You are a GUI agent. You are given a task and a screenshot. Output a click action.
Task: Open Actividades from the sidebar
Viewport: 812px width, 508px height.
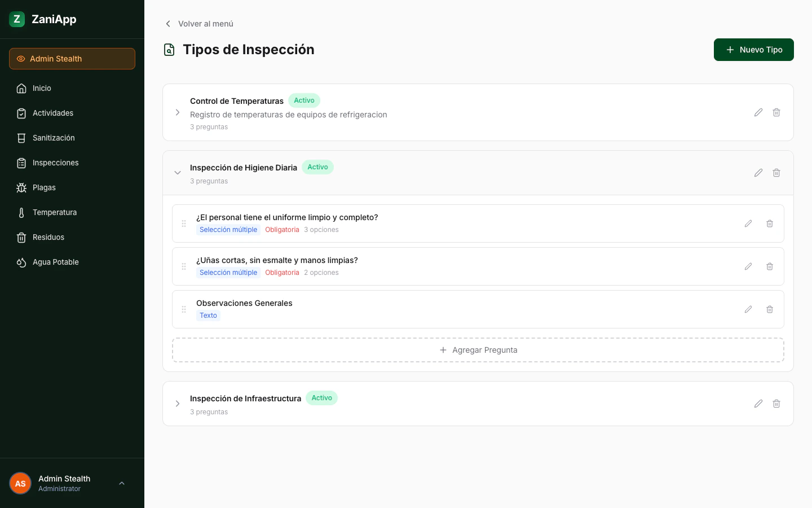(x=53, y=113)
